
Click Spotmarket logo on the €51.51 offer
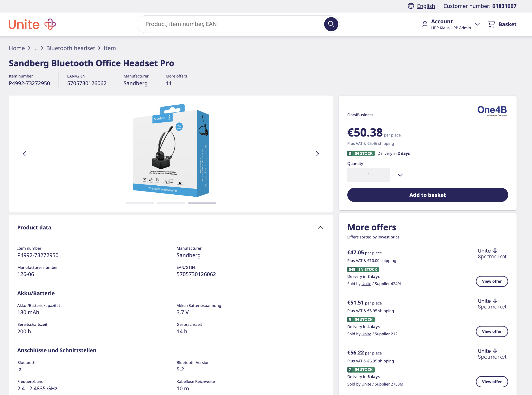[x=492, y=304]
